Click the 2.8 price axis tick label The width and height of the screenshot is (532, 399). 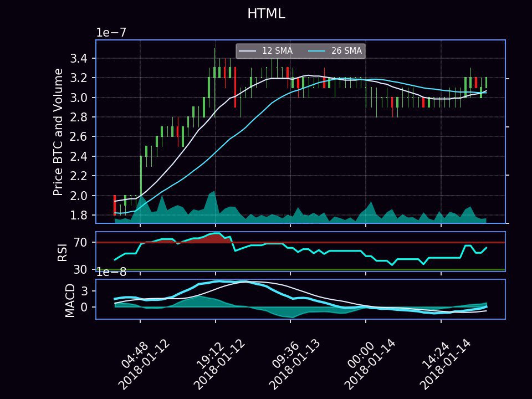(79, 117)
